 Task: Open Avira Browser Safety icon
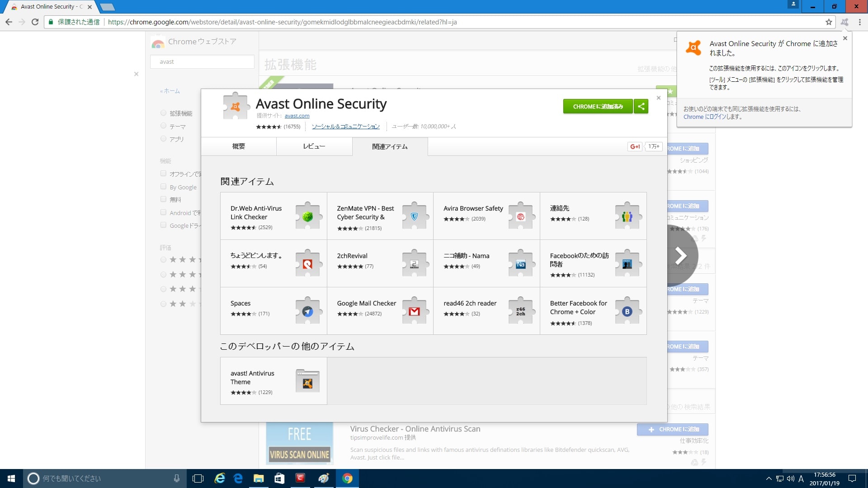[x=521, y=216]
